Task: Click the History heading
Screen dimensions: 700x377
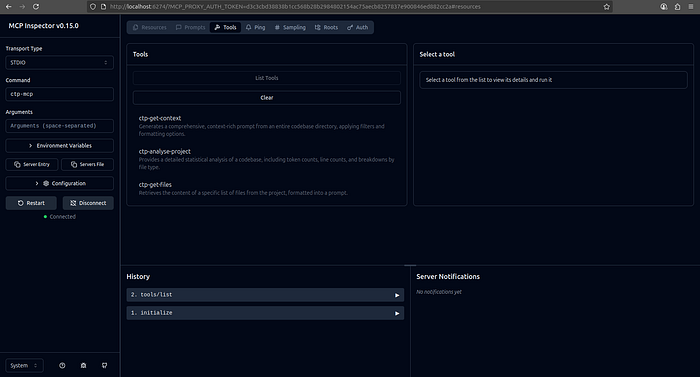Action: (x=138, y=276)
